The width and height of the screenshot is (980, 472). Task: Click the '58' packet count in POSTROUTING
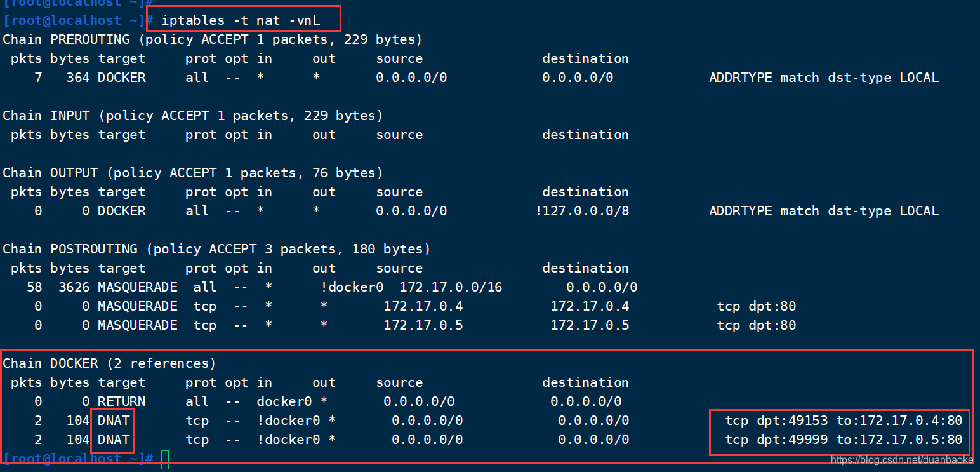[x=34, y=287]
